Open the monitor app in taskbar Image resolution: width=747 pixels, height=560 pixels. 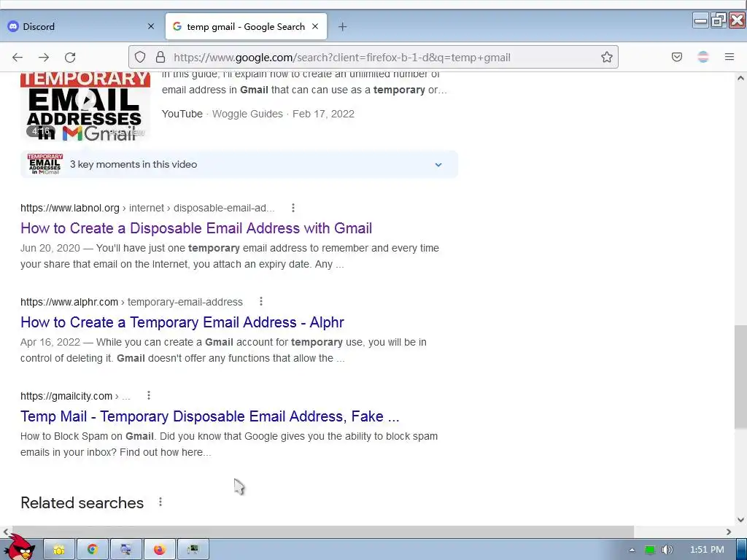[125, 550]
